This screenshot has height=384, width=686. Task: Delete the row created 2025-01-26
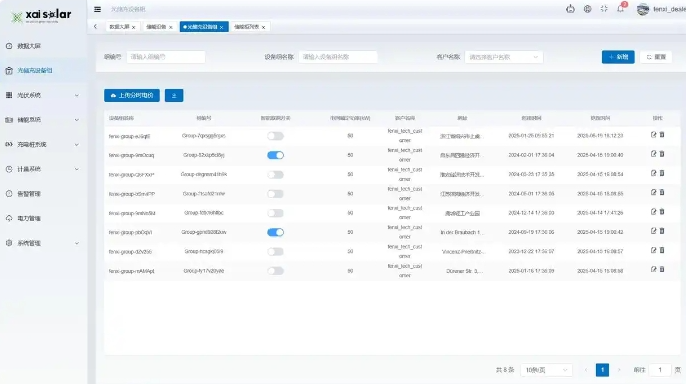662,135
